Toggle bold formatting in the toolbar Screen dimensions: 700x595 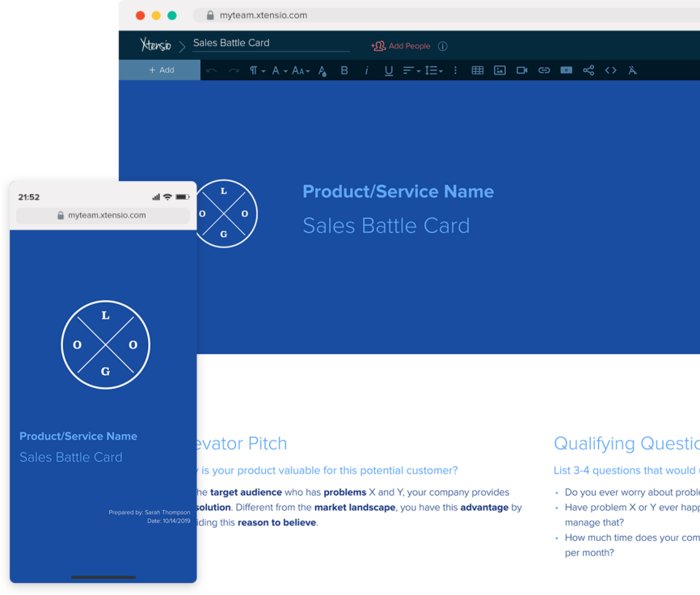(x=344, y=70)
